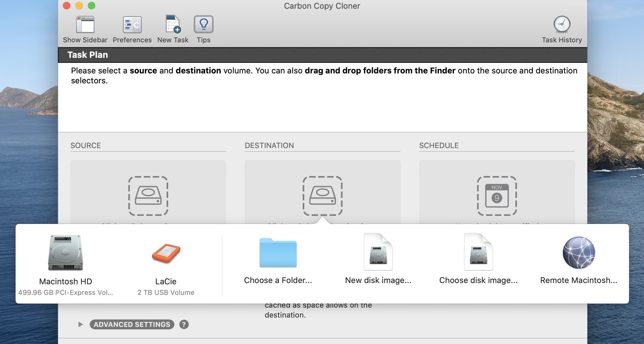Close the Carbon Copy Cloner window
Image resolution: width=644 pixels, height=344 pixels.
(67, 6)
